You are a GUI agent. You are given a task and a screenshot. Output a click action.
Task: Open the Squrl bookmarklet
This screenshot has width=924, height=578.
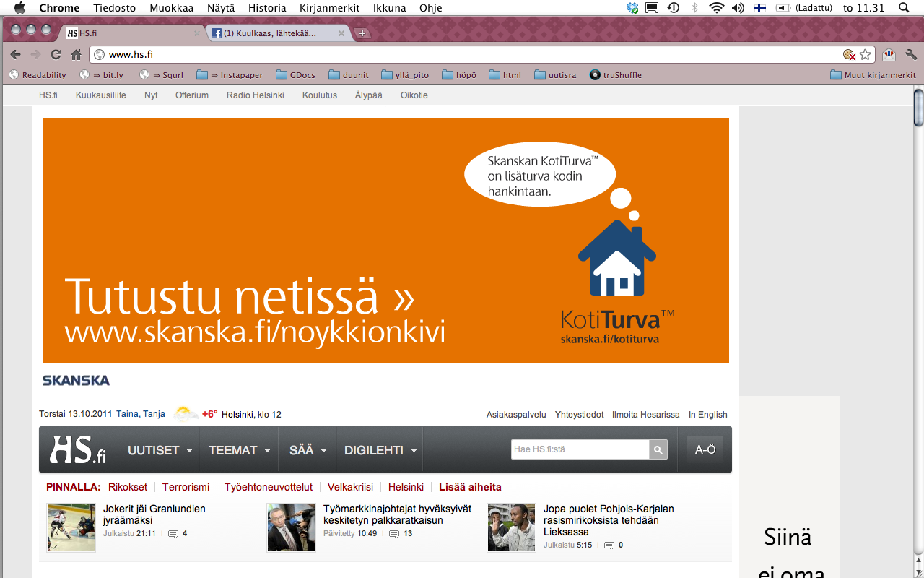point(161,75)
